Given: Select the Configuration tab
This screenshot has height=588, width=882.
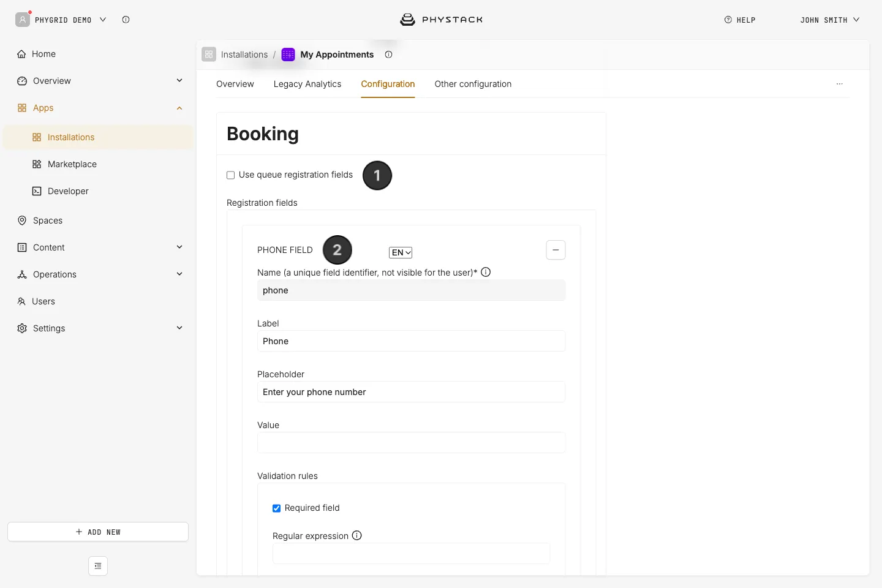Looking at the screenshot, I should coord(388,84).
